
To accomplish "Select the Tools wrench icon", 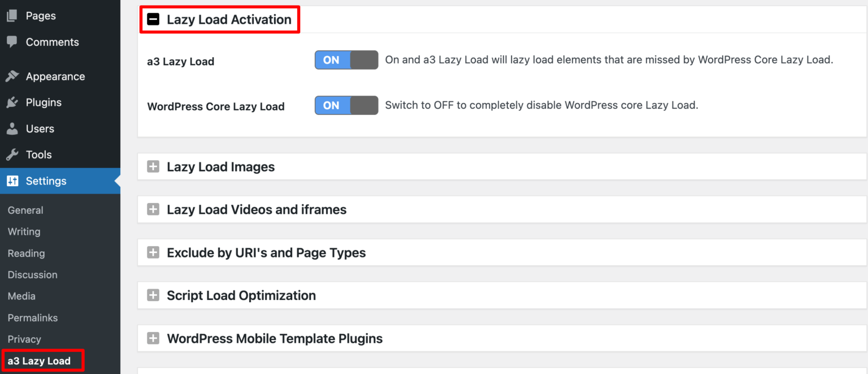I will [12, 154].
